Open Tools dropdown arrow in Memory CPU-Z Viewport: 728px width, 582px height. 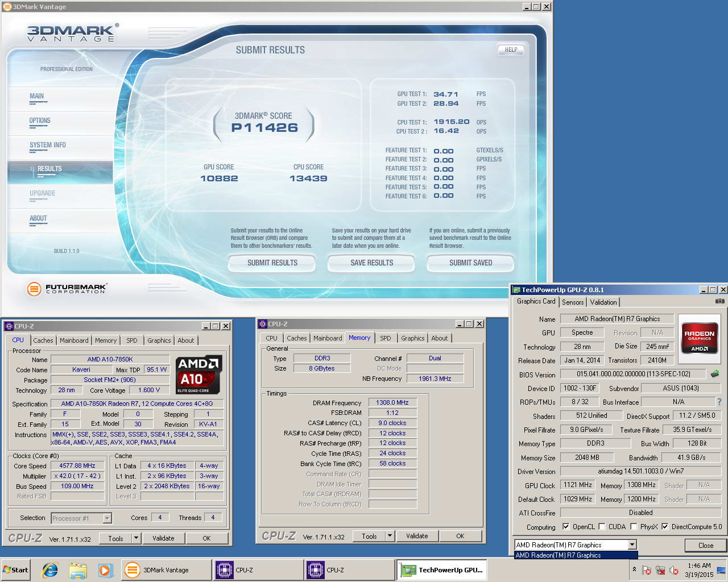click(x=390, y=536)
